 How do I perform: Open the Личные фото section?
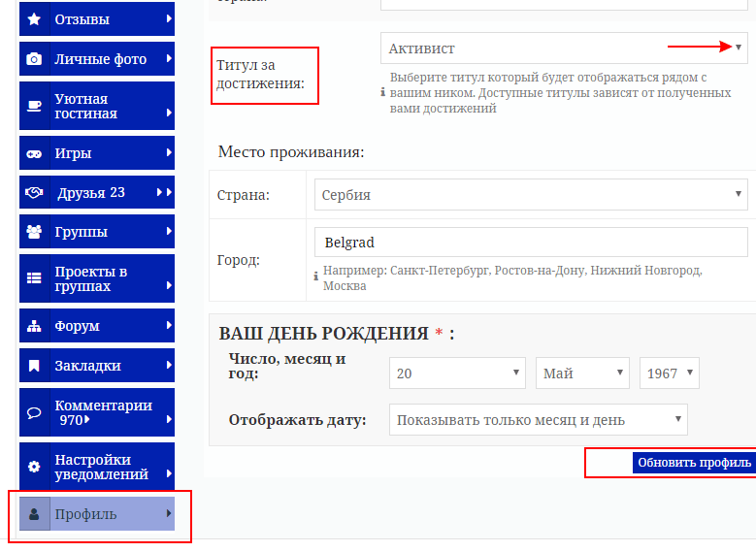97,59
